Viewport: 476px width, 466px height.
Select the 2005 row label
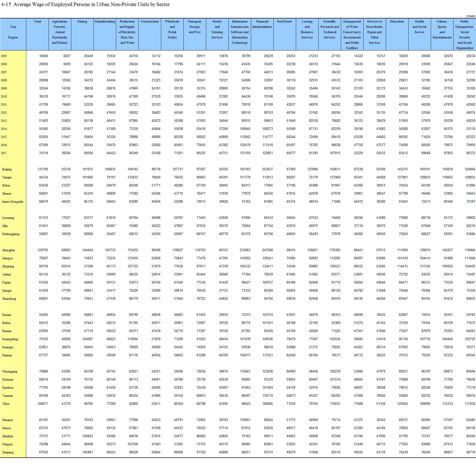tap(4, 56)
